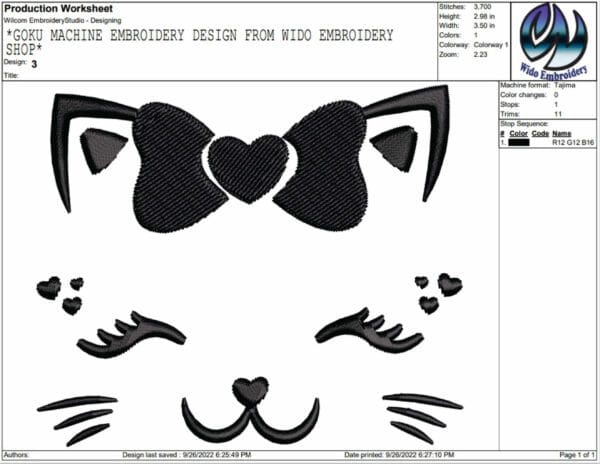The width and height of the screenshot is (600, 464).
Task: Click the "Authors:" label in footer
Action: click(x=16, y=455)
